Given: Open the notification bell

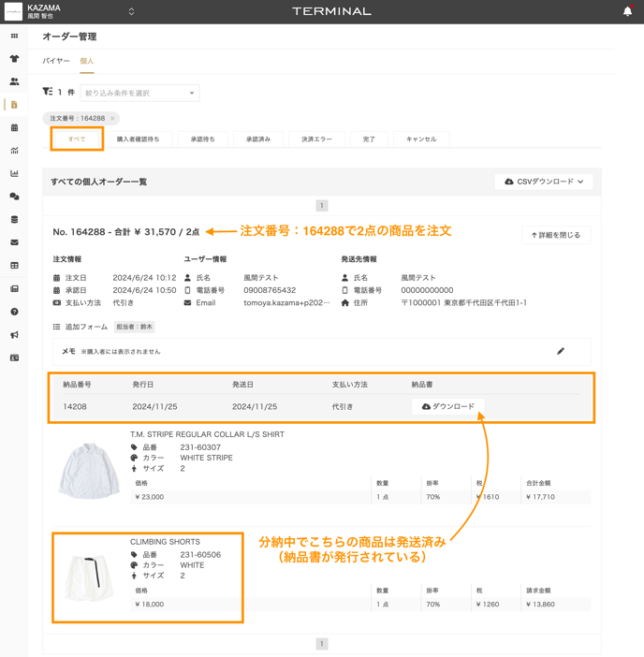Looking at the screenshot, I should pos(628,11).
